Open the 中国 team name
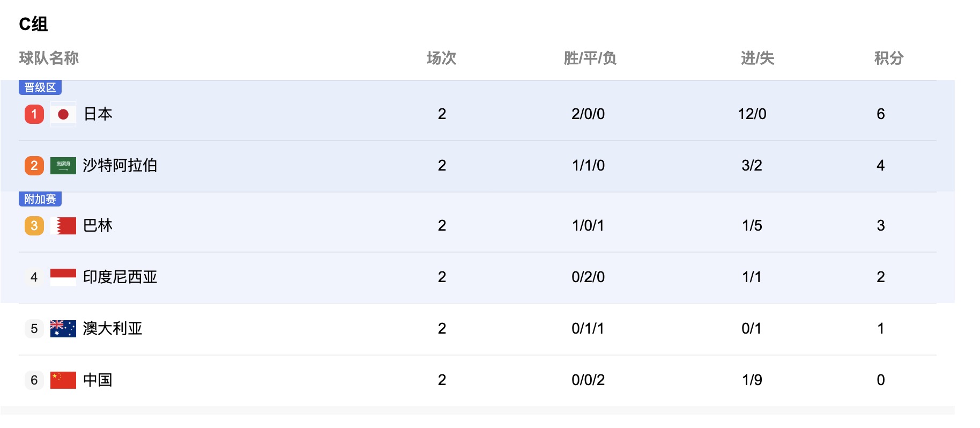The image size is (980, 428). click(x=98, y=380)
